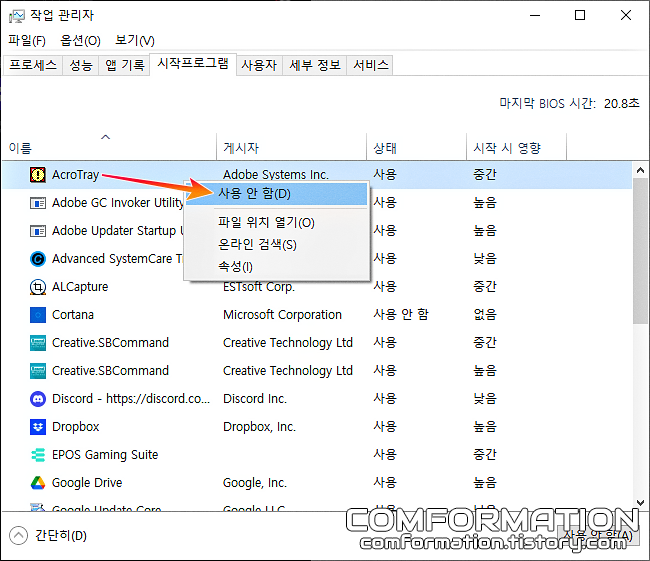Click the AcroTray app icon
Viewport: 650px width, 561px height.
(x=38, y=175)
